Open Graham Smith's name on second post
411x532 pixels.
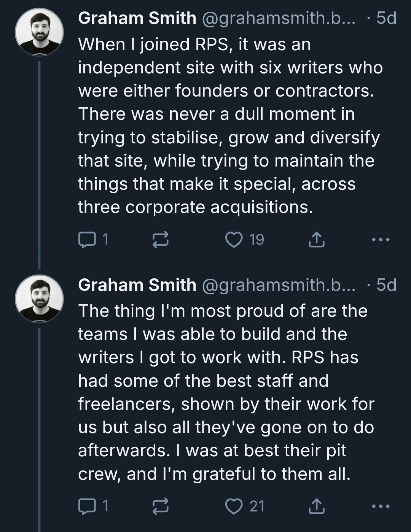137,285
